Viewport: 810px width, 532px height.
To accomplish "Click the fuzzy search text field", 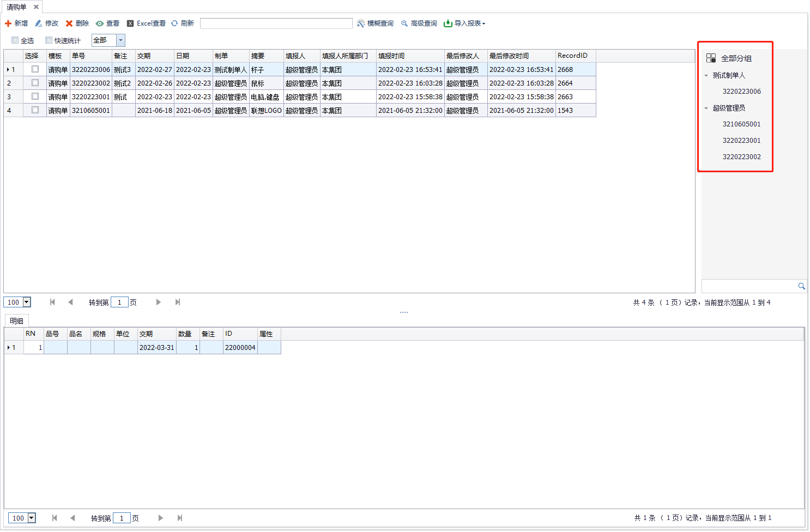I will click(276, 23).
